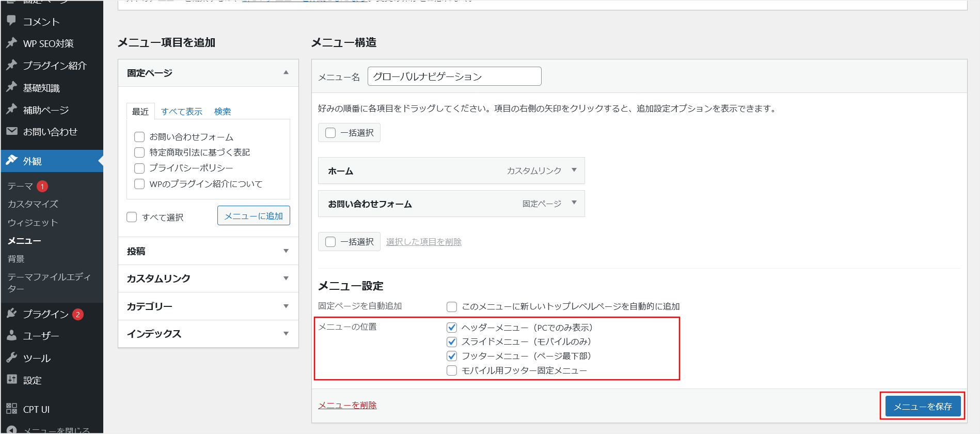The width and height of the screenshot is (980, 434).
Task: Click the 外観 paintbrush icon
Action: click(11, 161)
